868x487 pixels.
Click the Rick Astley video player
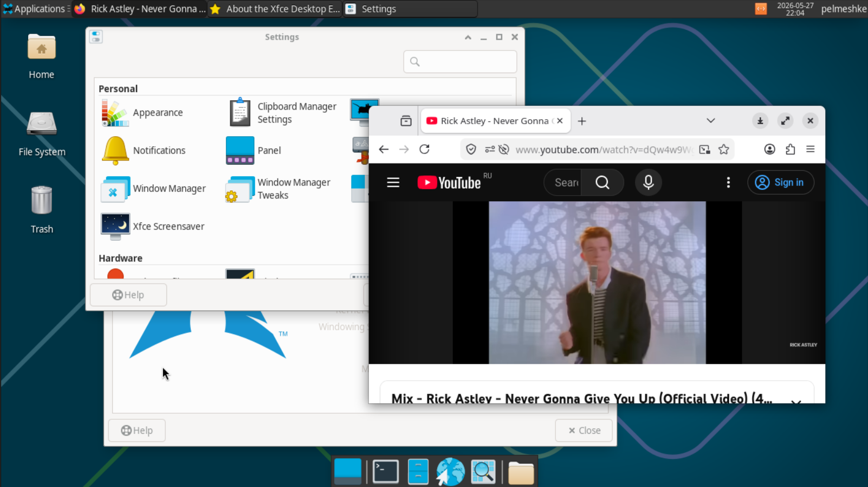(597, 283)
